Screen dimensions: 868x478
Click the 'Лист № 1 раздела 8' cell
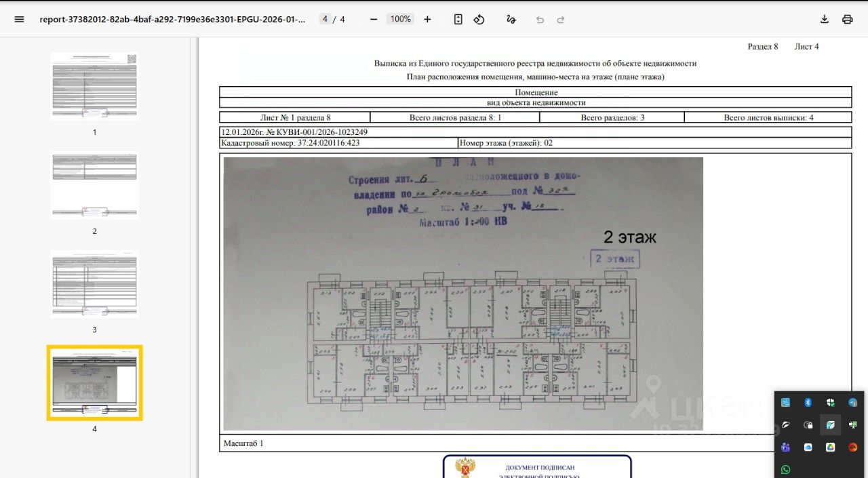tap(295, 117)
